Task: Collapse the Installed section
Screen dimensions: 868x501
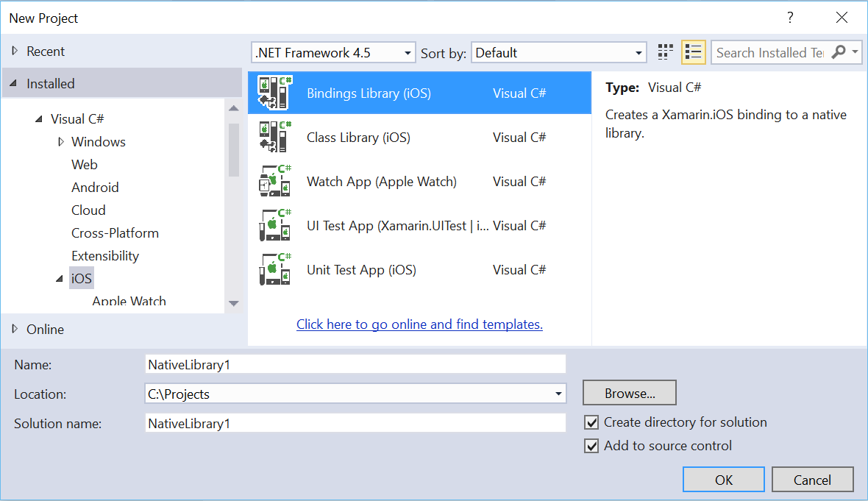Action: point(14,83)
